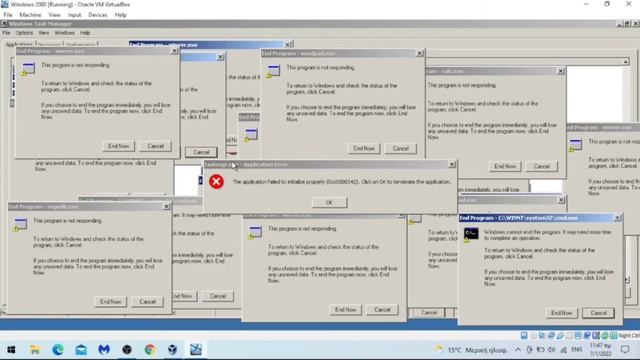Click the program icon in the regedit dialog
This screenshot has height=360, width=640.
20,224
